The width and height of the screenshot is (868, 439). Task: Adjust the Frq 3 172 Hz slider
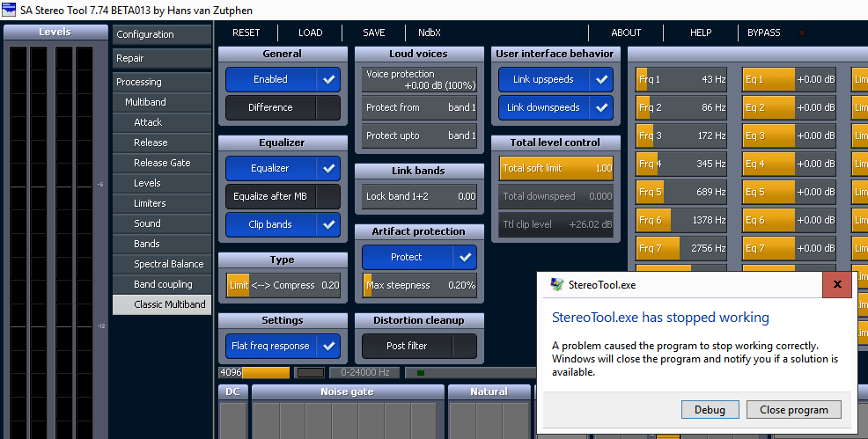click(x=680, y=136)
